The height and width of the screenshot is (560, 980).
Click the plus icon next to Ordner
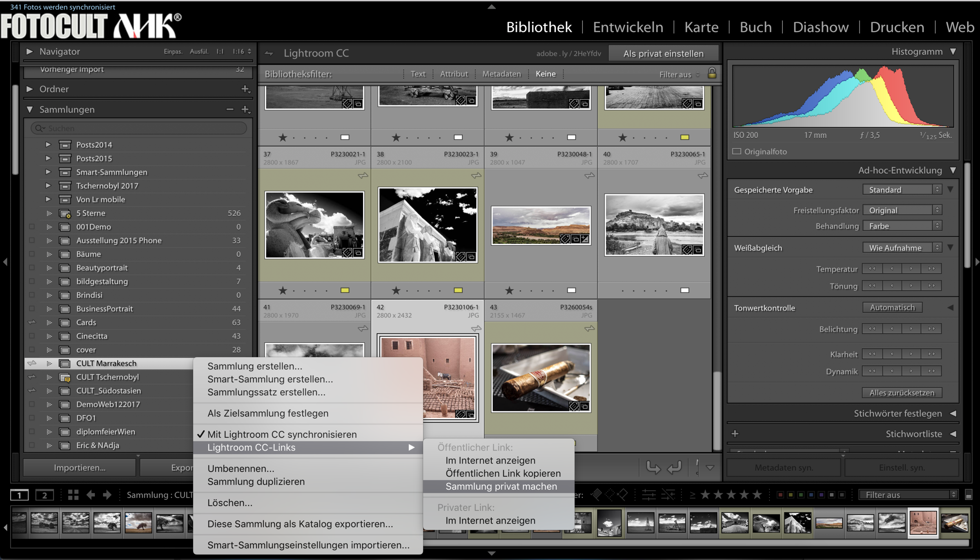(x=245, y=89)
